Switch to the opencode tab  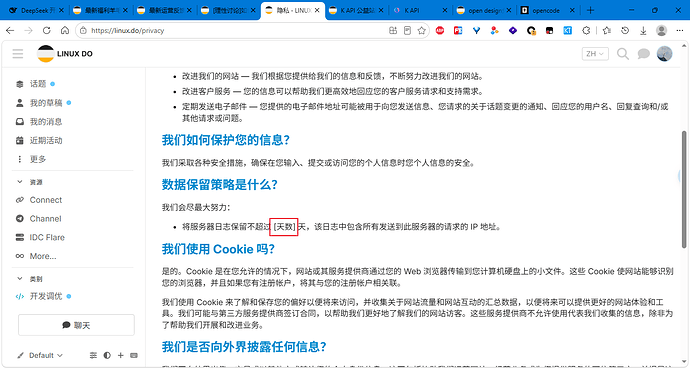pos(547,10)
